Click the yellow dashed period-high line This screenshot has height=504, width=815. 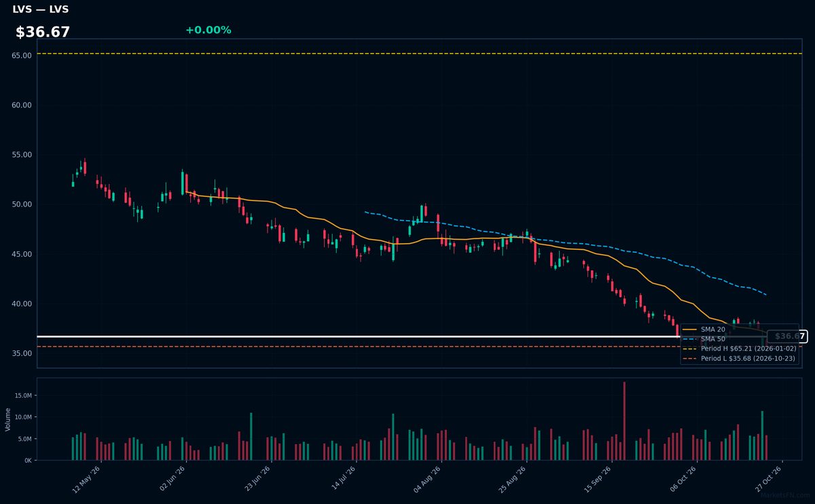419,54
